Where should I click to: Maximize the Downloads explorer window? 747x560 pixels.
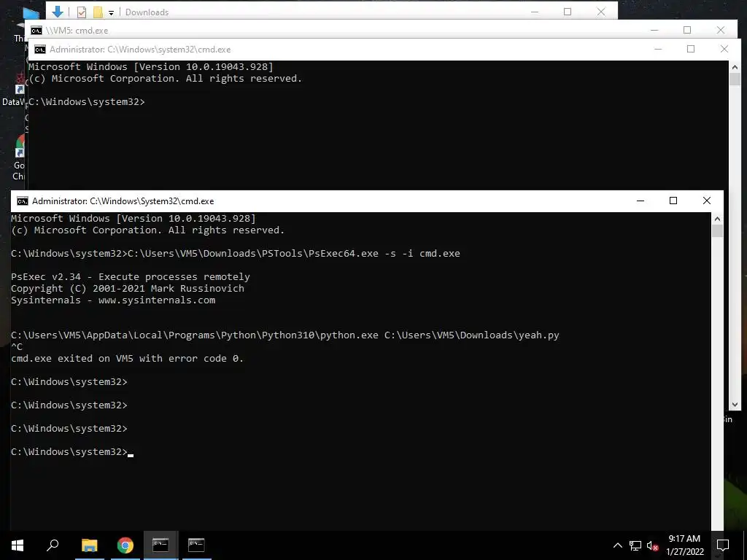[x=568, y=12]
